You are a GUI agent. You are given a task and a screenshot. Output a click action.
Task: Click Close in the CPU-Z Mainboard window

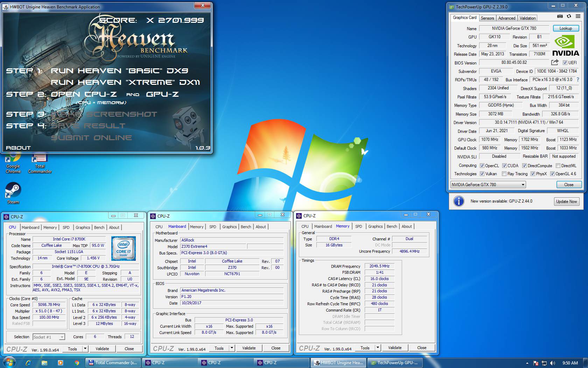[276, 348]
